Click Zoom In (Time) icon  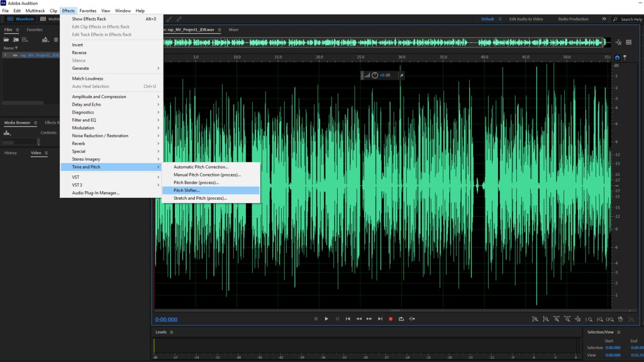click(x=557, y=319)
